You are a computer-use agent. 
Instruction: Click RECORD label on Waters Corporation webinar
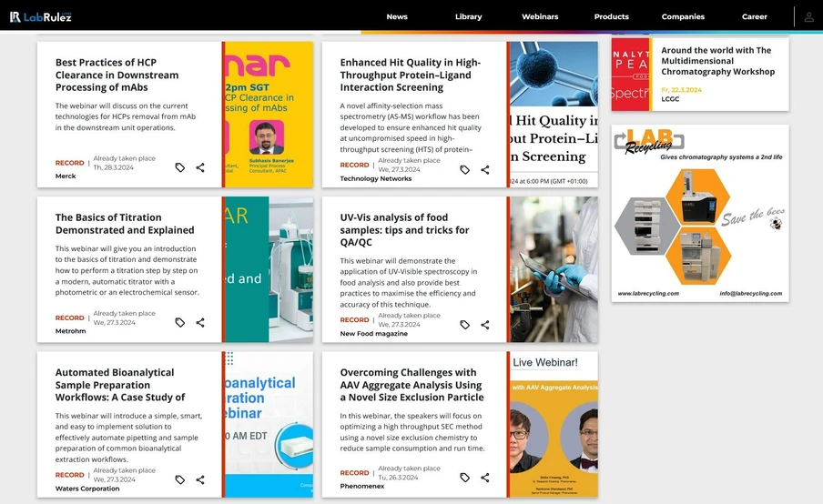click(x=70, y=475)
